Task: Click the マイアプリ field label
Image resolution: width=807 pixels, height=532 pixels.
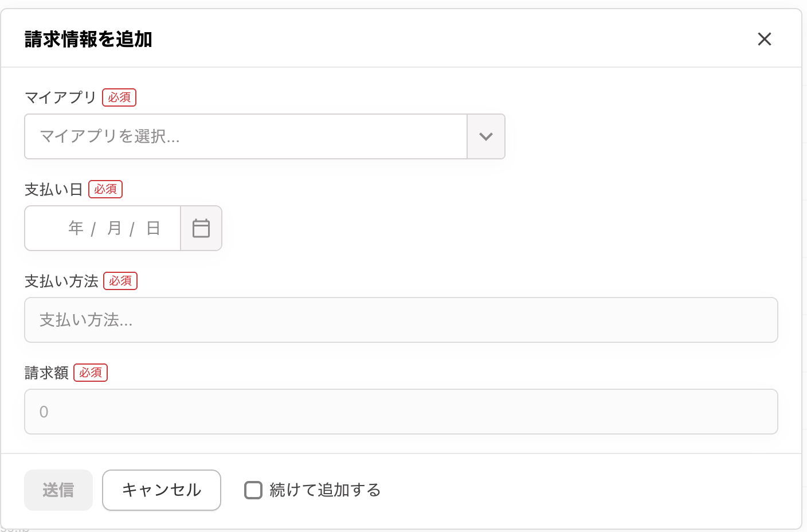Action: point(60,97)
